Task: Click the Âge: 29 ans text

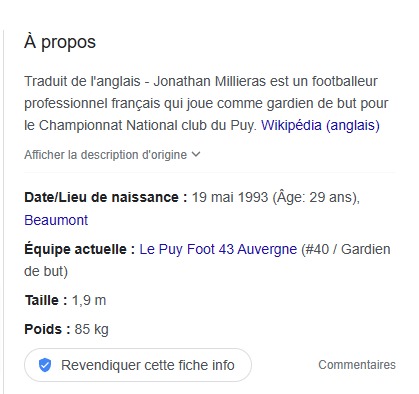Action: (x=314, y=197)
